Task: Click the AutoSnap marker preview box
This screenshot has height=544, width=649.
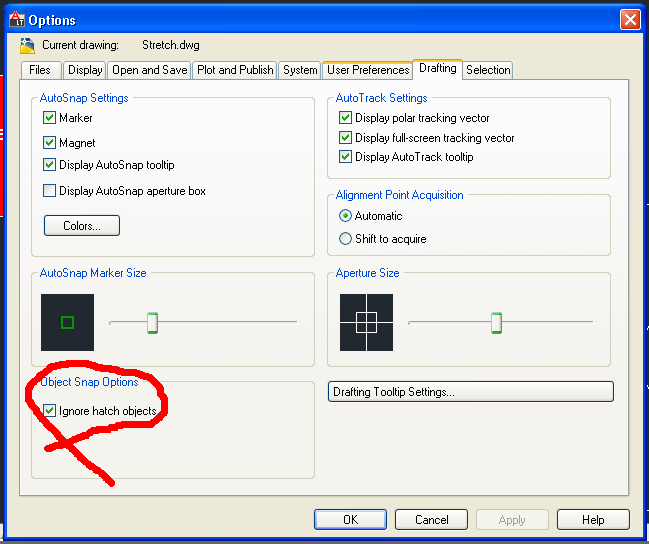Action: [x=67, y=323]
